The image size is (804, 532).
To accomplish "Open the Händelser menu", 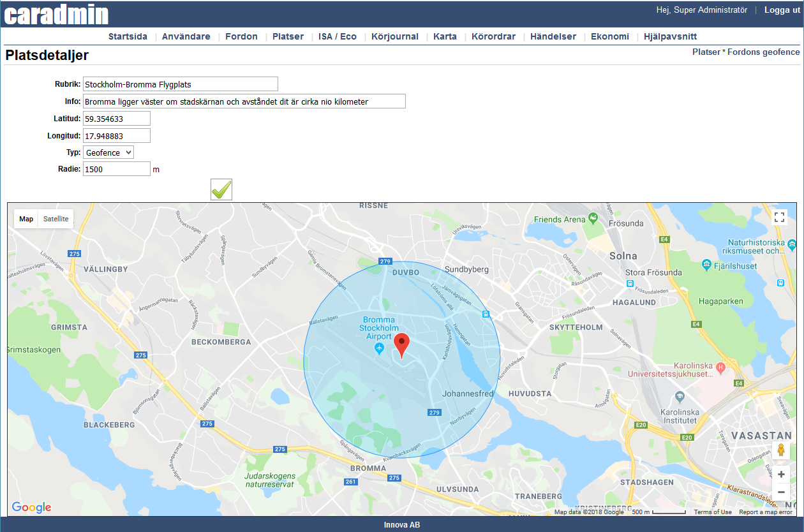I will click(553, 36).
